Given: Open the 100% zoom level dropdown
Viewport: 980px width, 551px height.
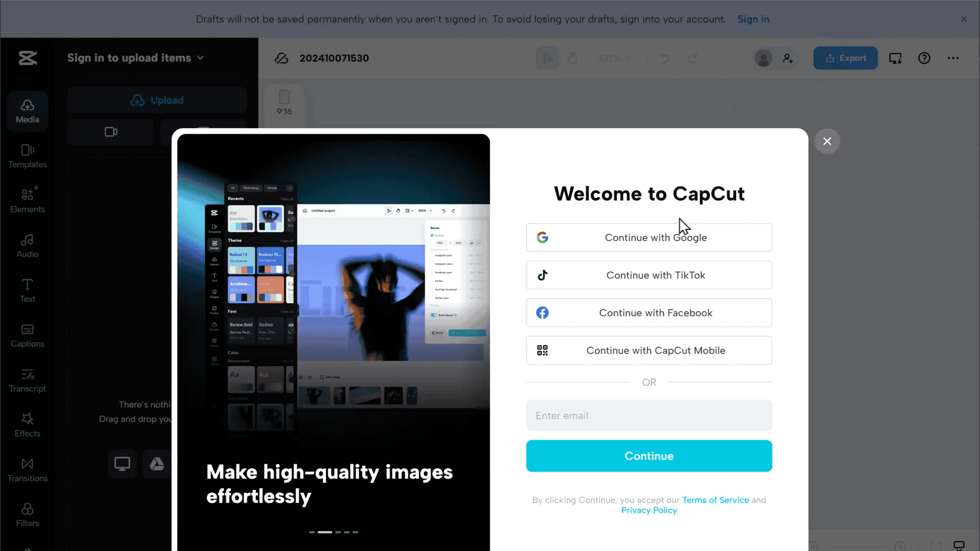Looking at the screenshot, I should (x=614, y=58).
